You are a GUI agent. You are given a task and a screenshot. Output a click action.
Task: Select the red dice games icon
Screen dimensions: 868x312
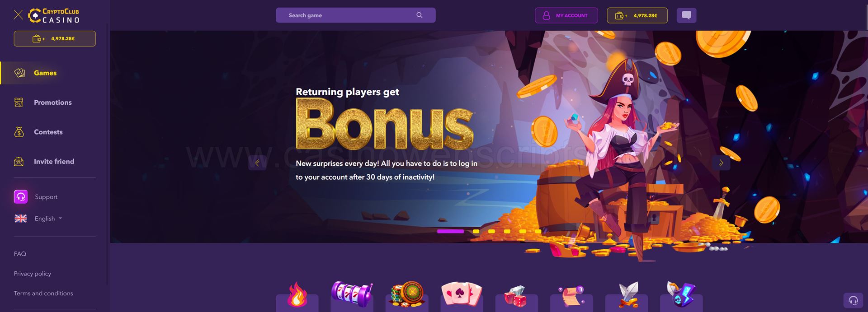tap(516, 297)
